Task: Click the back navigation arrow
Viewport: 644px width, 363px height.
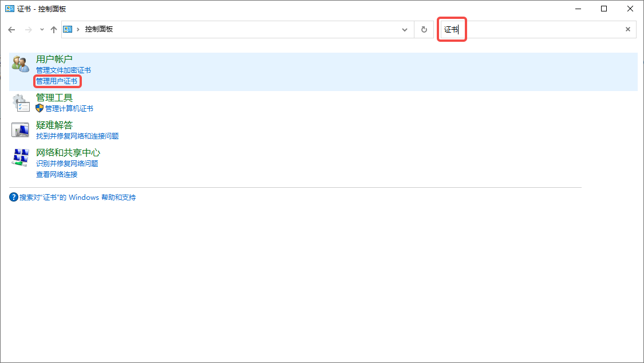Action: (11, 29)
